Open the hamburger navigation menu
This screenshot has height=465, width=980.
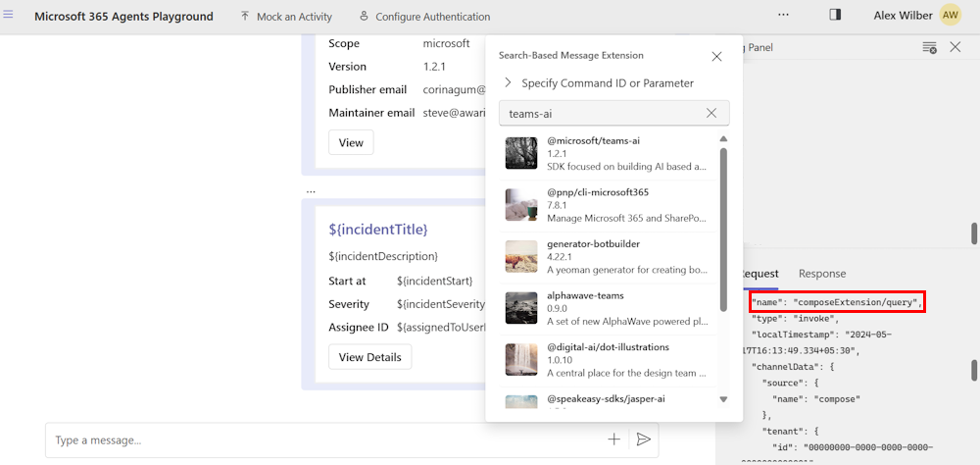[x=8, y=15]
